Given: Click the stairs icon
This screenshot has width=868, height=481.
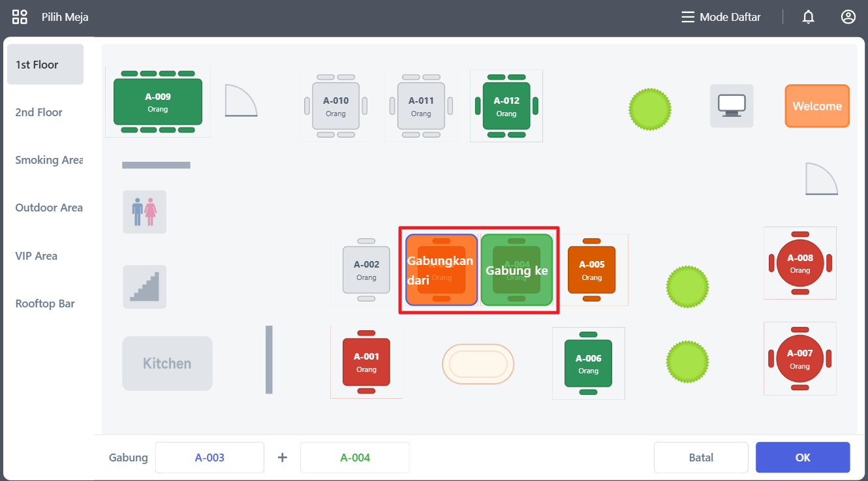Looking at the screenshot, I should point(144,287).
